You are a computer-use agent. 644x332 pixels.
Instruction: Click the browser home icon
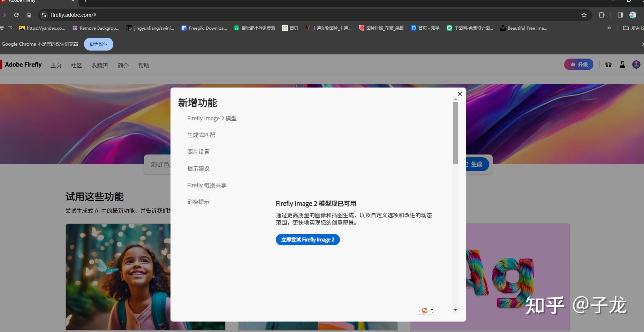coord(29,15)
